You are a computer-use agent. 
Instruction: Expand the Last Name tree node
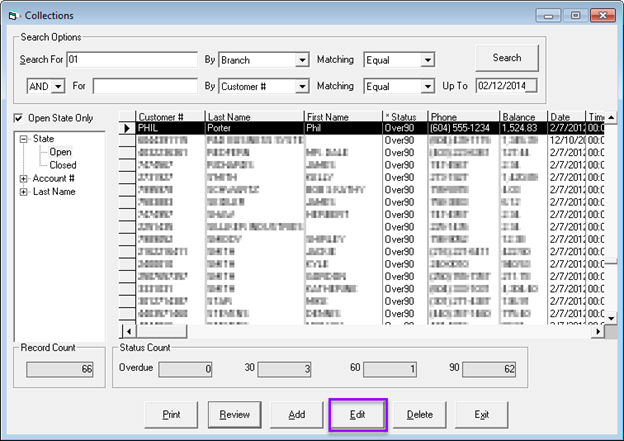pyautogui.click(x=23, y=192)
